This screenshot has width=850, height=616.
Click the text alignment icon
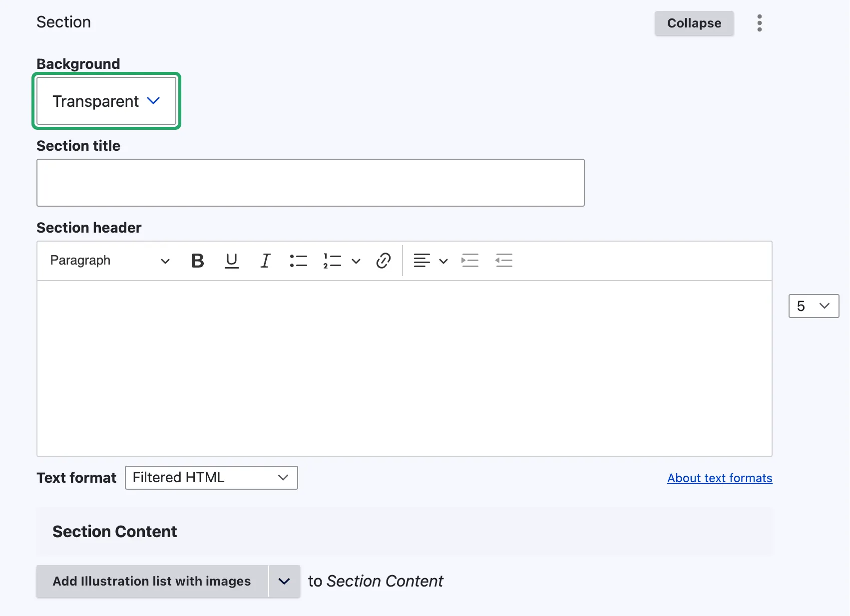(x=422, y=261)
